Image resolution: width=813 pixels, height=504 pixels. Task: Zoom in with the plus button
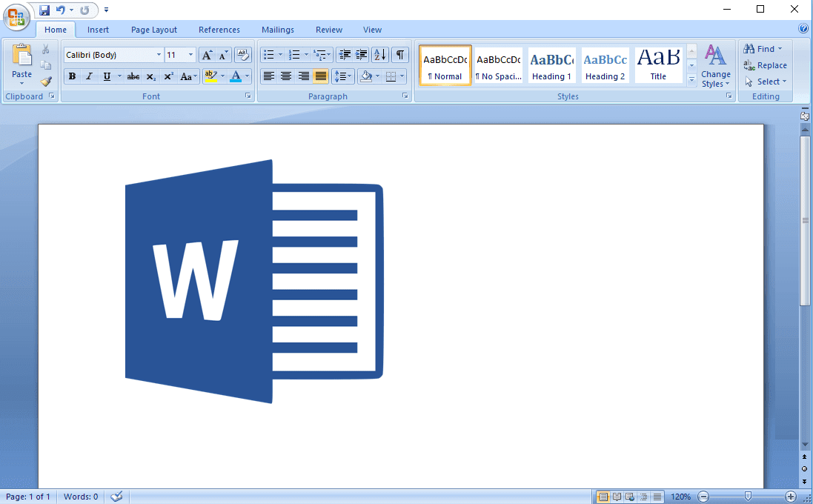790,497
